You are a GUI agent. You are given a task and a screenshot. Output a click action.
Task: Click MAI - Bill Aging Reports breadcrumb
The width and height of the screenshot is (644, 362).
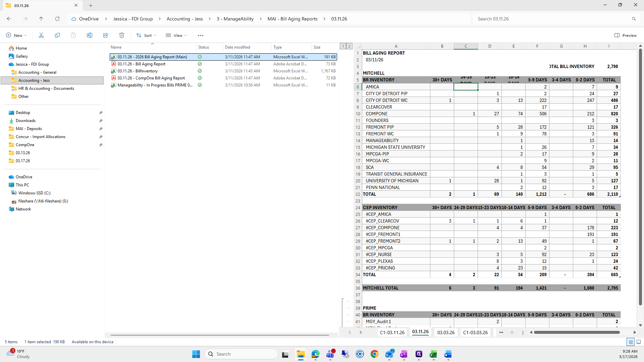pyautogui.click(x=292, y=19)
